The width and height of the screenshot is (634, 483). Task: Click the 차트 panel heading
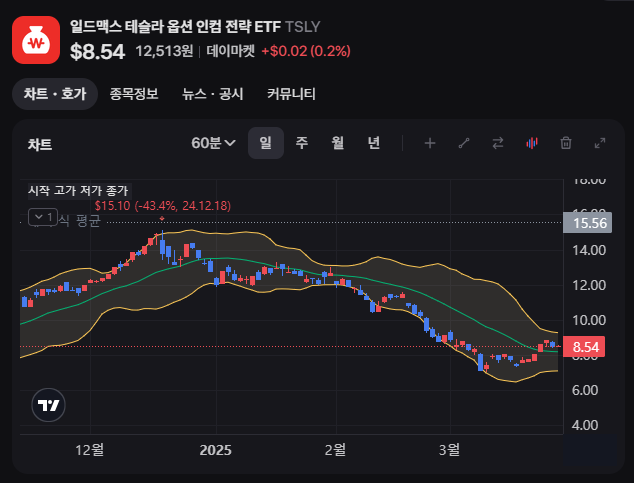tap(40, 144)
